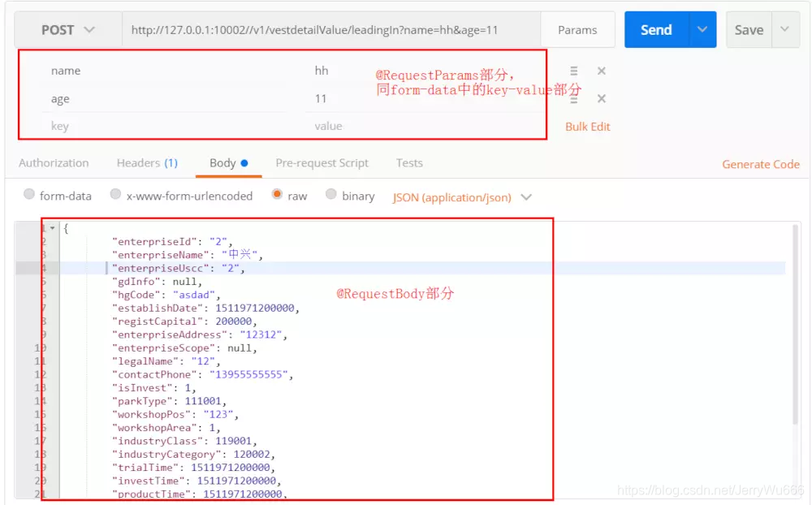Save the request
812x505 pixels.
pyautogui.click(x=749, y=30)
